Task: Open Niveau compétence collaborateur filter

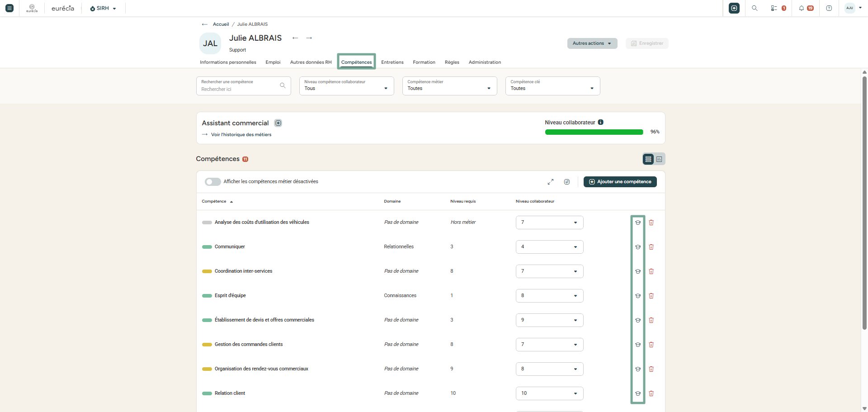Action: click(347, 86)
